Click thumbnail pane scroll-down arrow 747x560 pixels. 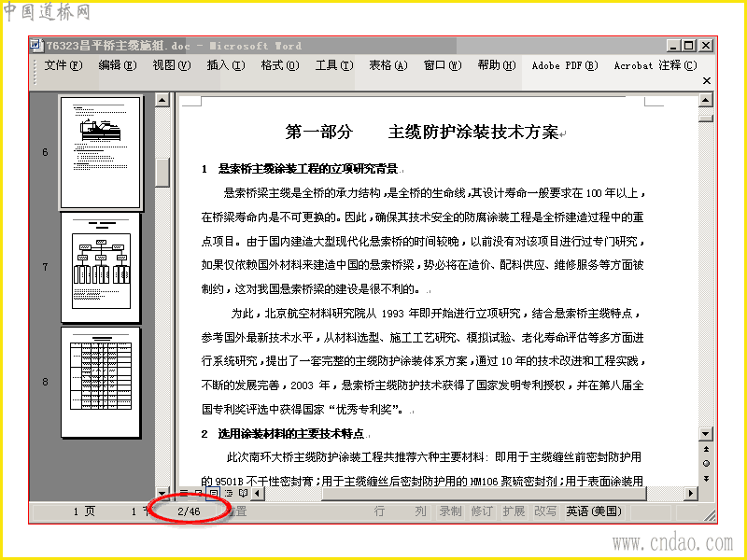pyautogui.click(x=162, y=493)
